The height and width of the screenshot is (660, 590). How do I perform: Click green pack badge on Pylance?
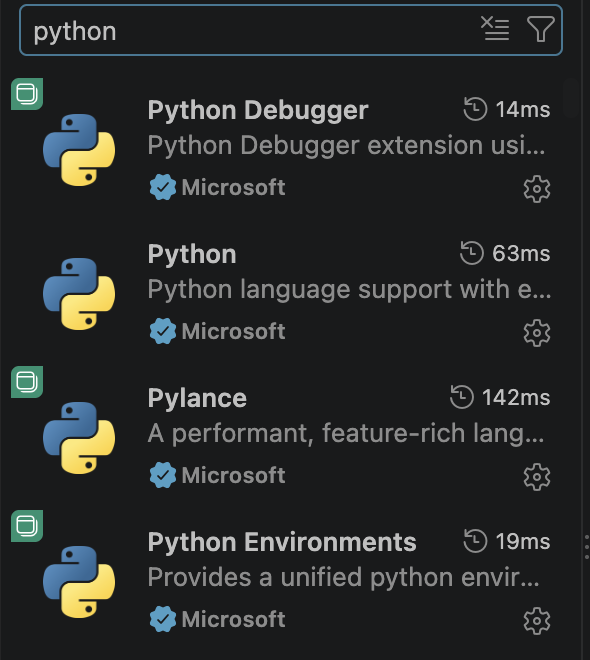[x=27, y=382]
